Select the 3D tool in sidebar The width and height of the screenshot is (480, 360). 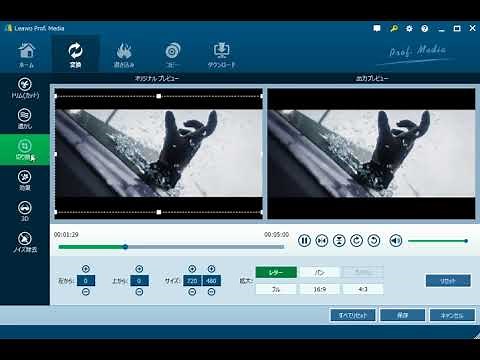[x=25, y=211]
